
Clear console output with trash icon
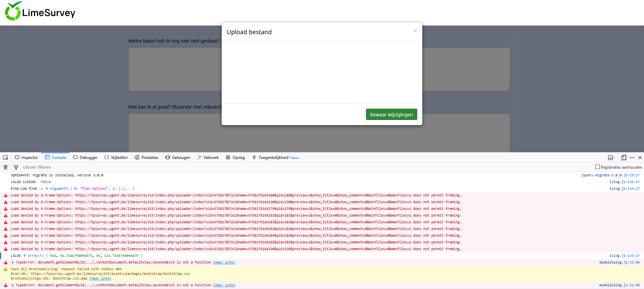tap(5, 167)
